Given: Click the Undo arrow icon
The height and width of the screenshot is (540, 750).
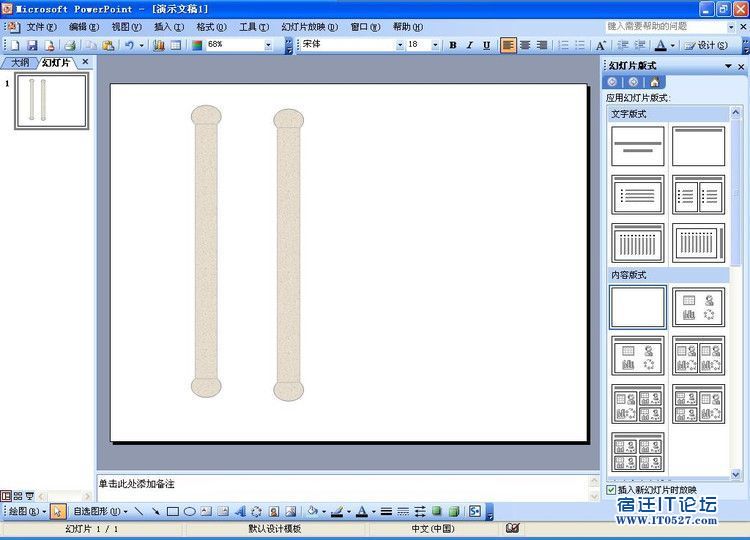Looking at the screenshot, I should point(129,45).
